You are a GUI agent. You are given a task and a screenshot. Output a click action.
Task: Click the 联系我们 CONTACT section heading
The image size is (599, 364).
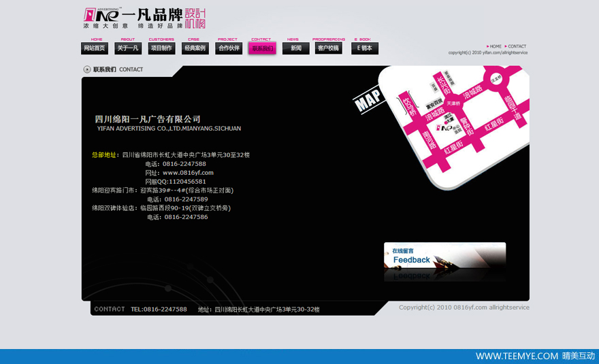(118, 69)
